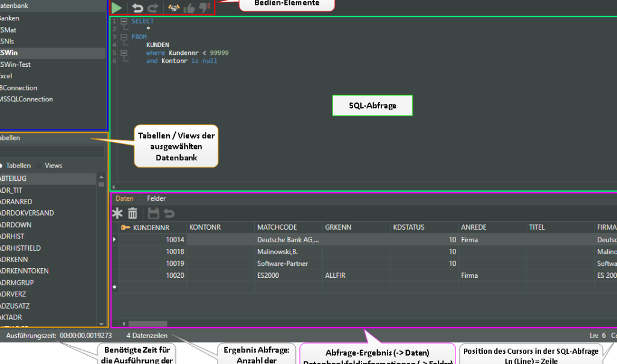Image resolution: width=617 pixels, height=364 pixels.
Task: Click the handshake icon in toolbar
Action: pyautogui.click(x=174, y=8)
